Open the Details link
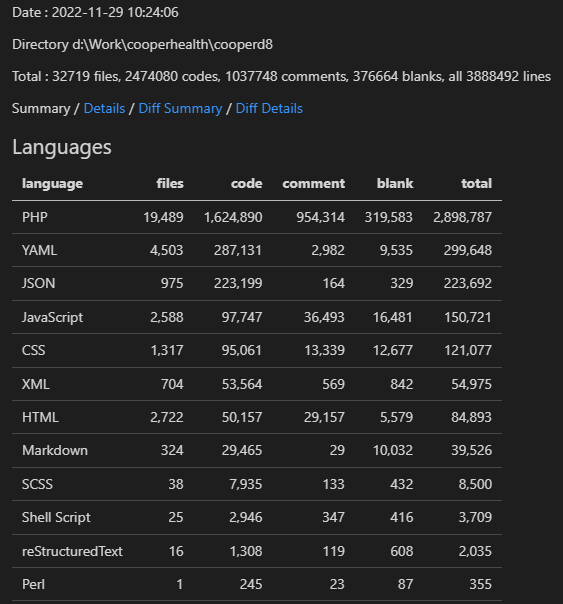The image size is (563, 604). pos(104,109)
